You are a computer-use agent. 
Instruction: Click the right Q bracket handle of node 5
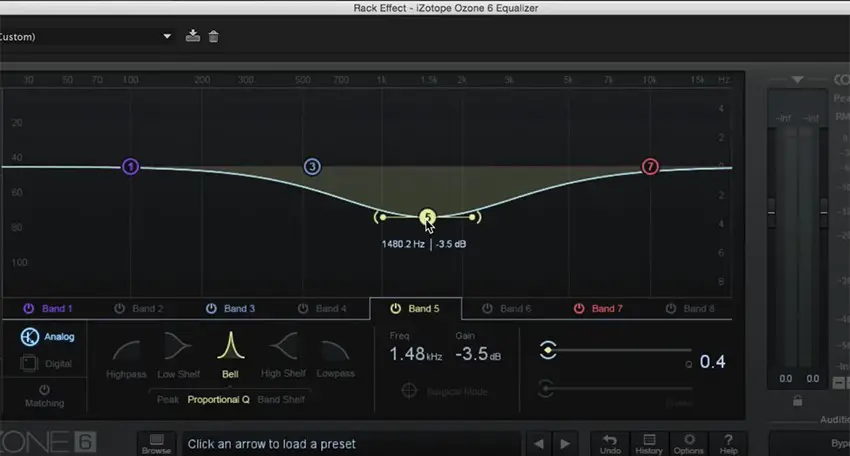(474, 217)
